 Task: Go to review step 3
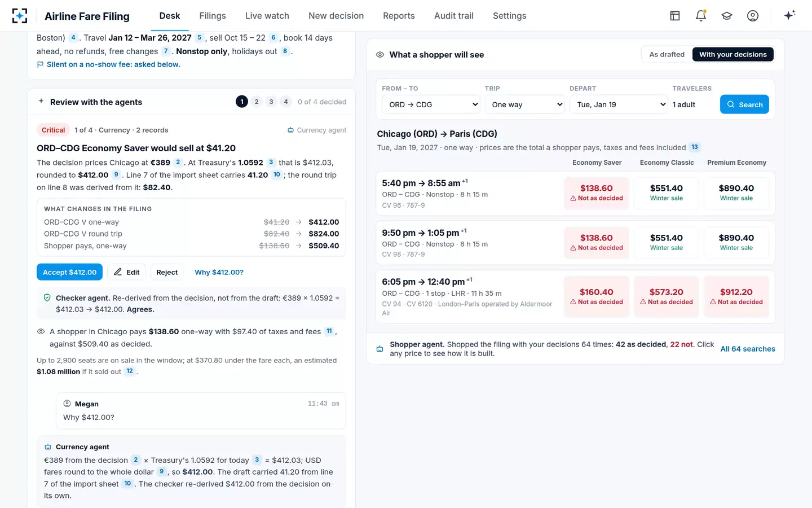tap(271, 102)
